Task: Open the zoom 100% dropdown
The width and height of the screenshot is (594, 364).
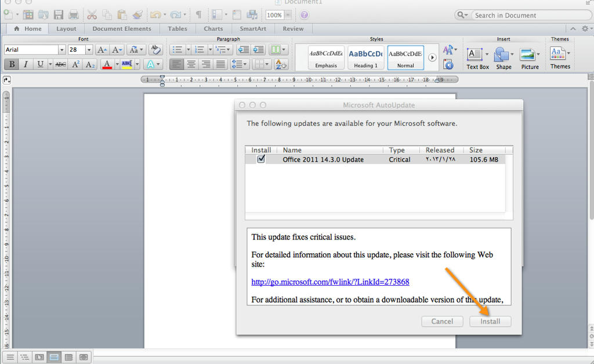Action: click(x=288, y=15)
